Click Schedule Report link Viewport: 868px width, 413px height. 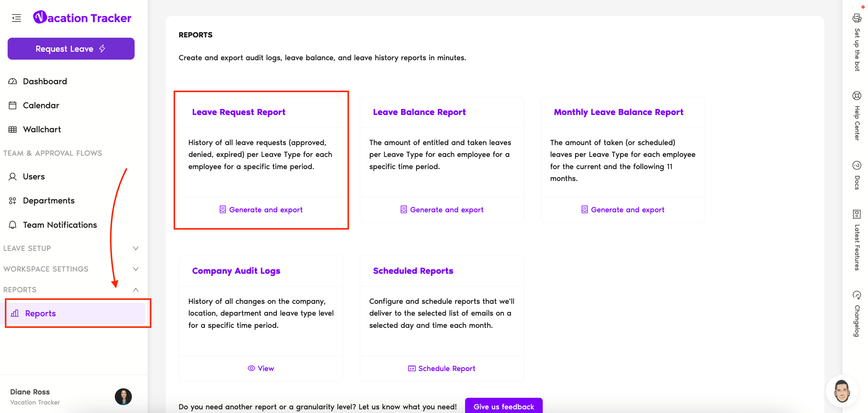[441, 368]
